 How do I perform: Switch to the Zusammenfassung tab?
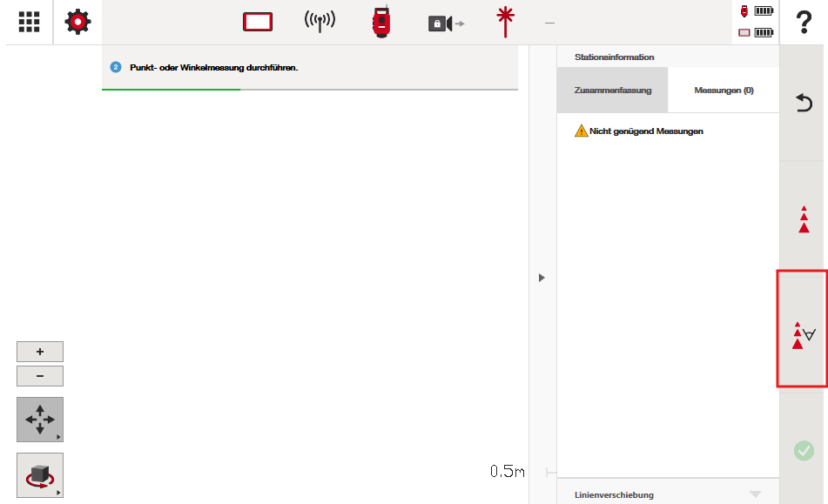click(x=612, y=90)
